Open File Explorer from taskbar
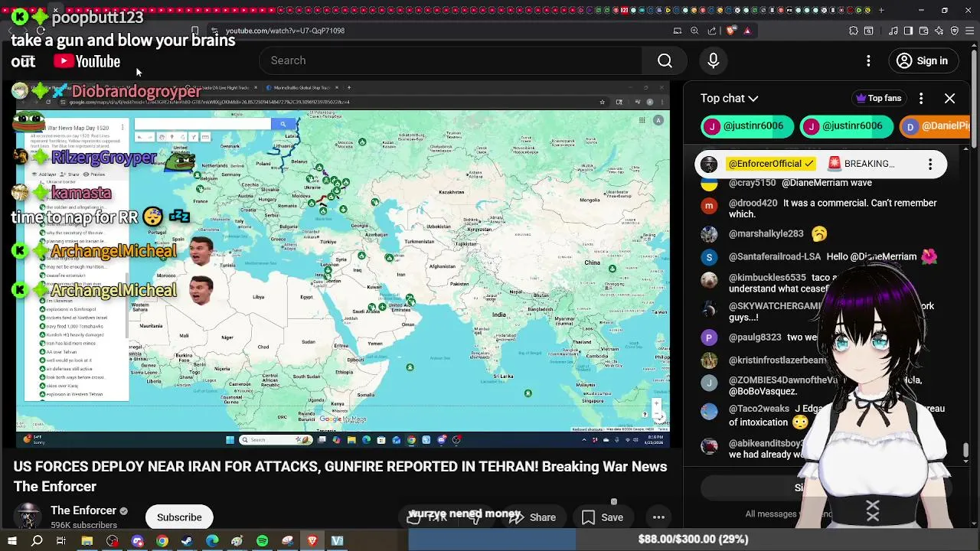 [87, 541]
